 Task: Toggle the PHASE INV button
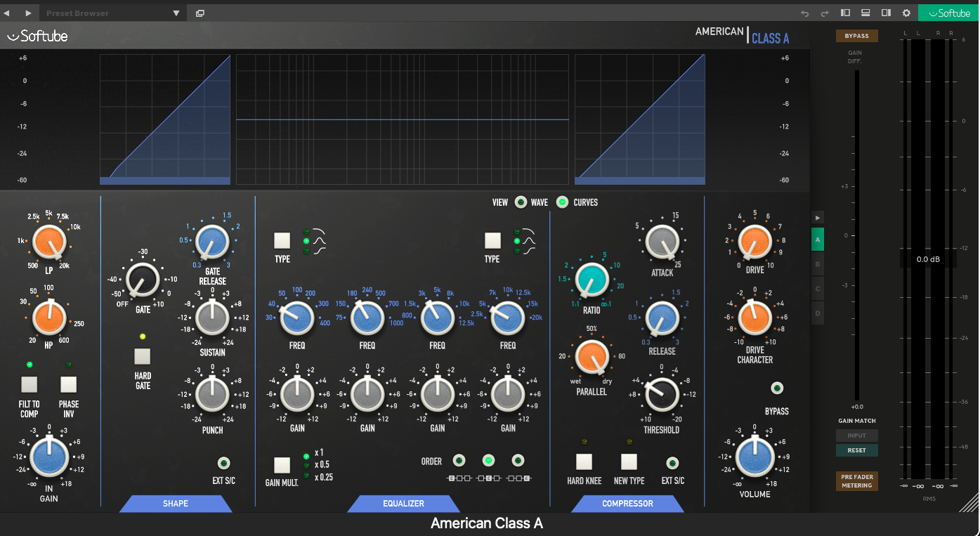tap(68, 384)
